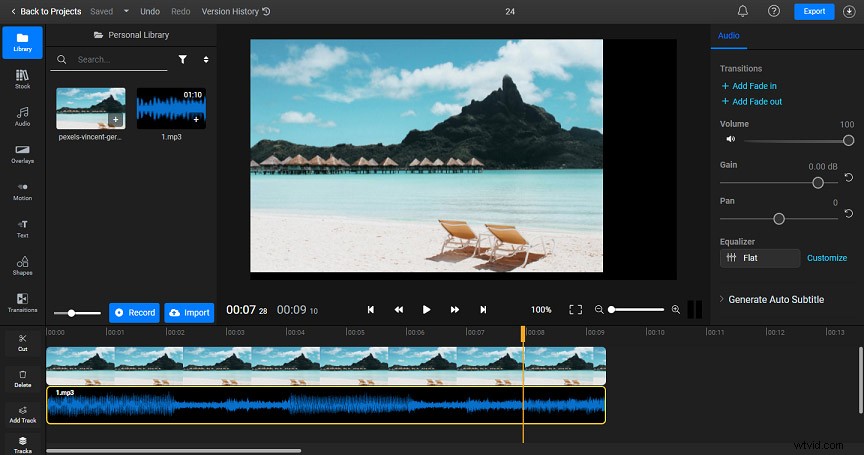Click the Customize equalizer link
The height and width of the screenshot is (455, 864).
pos(827,258)
